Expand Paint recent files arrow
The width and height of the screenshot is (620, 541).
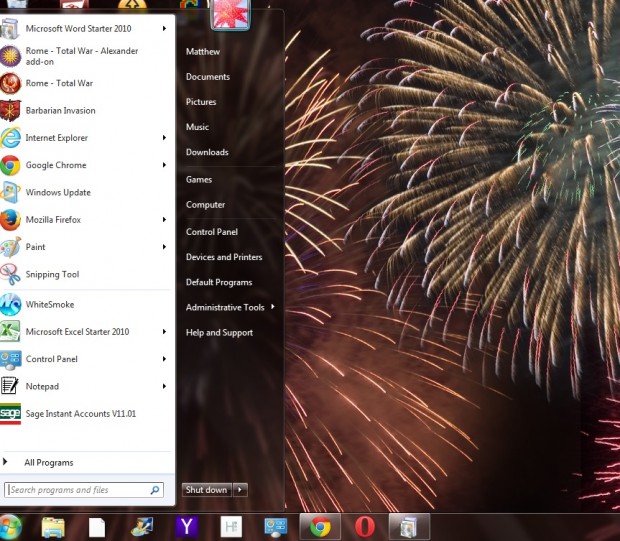[x=164, y=247]
